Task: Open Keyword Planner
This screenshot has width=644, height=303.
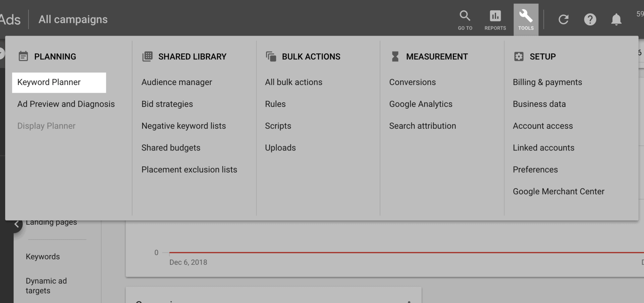Action: click(49, 82)
